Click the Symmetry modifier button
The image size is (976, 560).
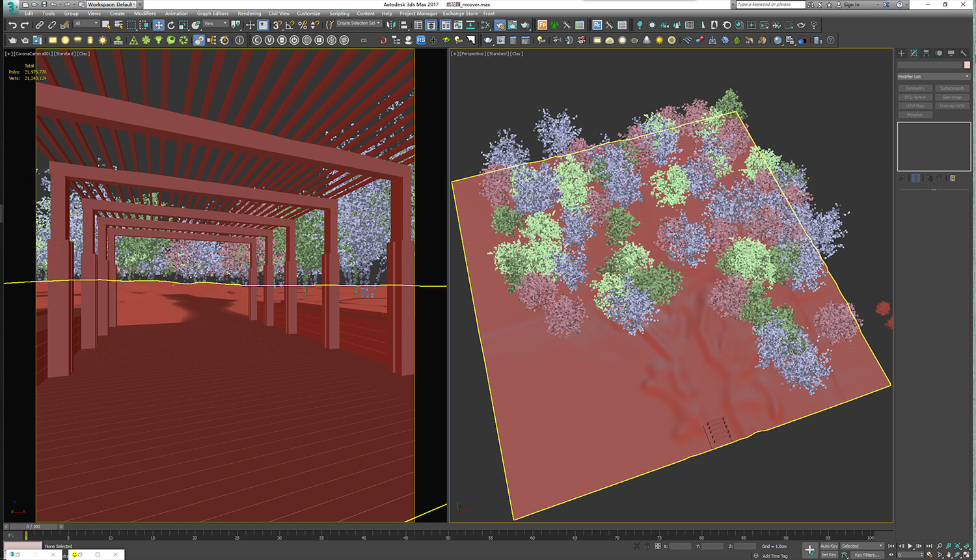(915, 88)
